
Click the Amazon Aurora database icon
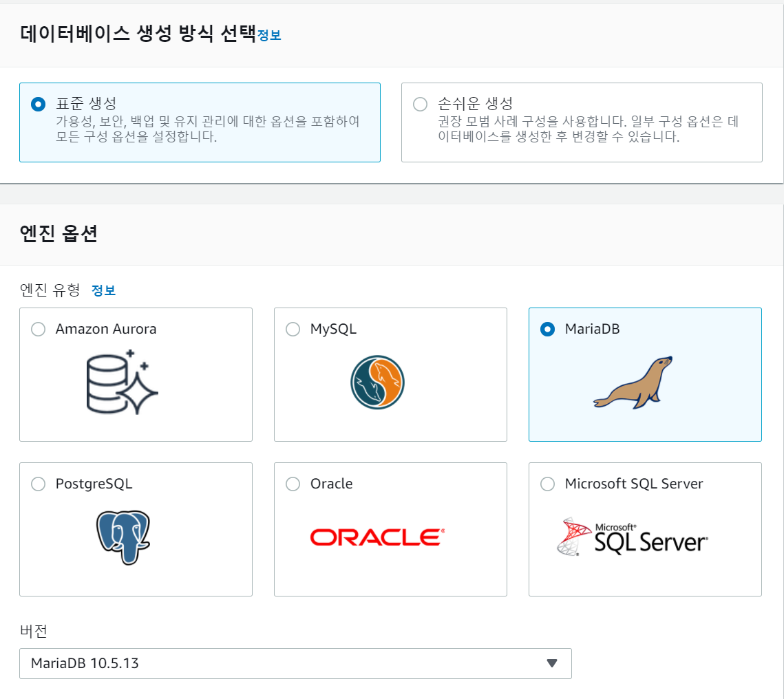click(x=123, y=382)
